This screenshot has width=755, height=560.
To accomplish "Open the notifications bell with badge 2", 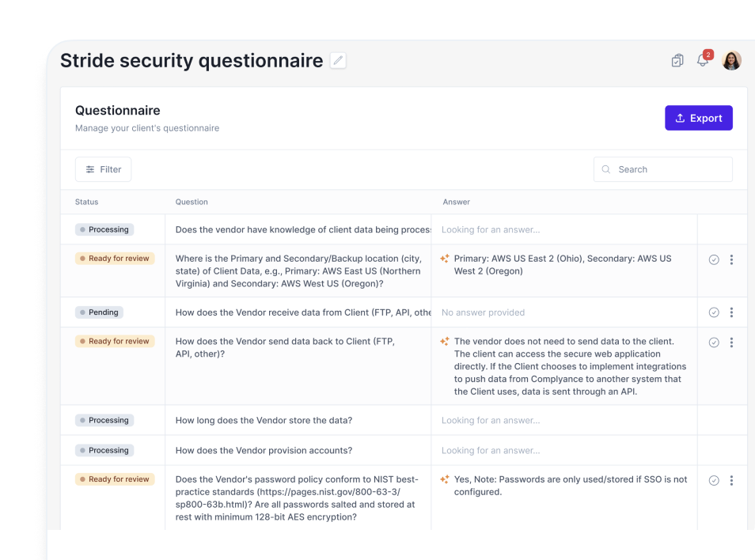I will tap(703, 60).
